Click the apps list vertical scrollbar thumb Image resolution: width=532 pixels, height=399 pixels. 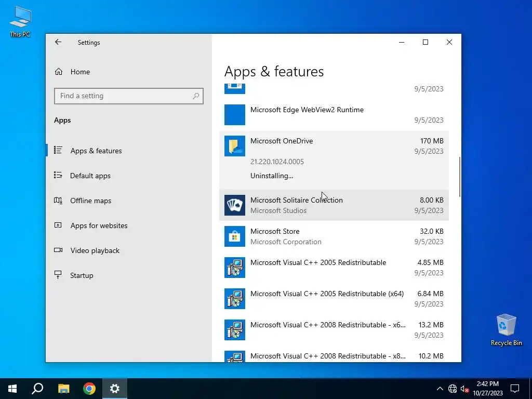460,177
